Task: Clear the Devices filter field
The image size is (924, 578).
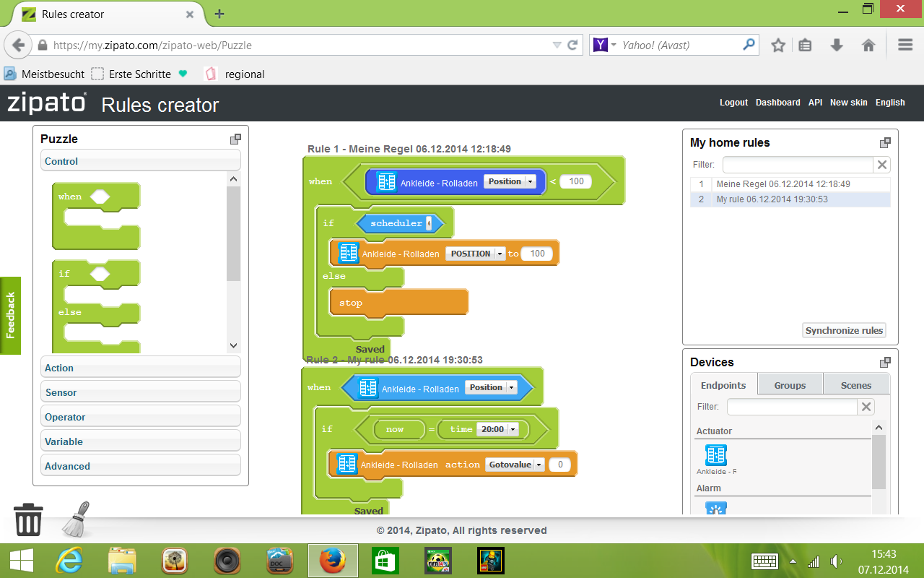Action: coord(866,407)
